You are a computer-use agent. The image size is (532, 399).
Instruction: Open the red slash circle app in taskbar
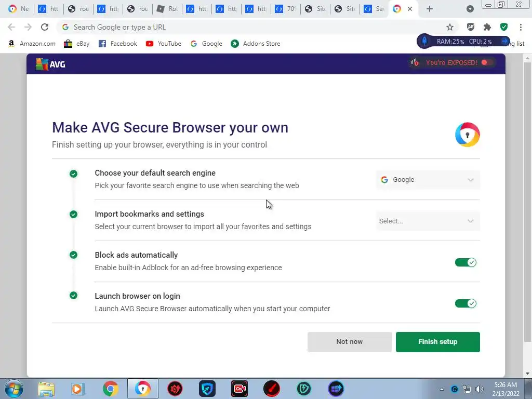point(272,389)
